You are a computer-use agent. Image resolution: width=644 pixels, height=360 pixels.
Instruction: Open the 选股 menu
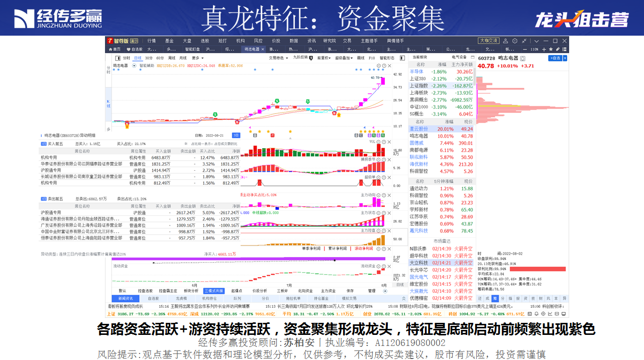pyautogui.click(x=204, y=41)
